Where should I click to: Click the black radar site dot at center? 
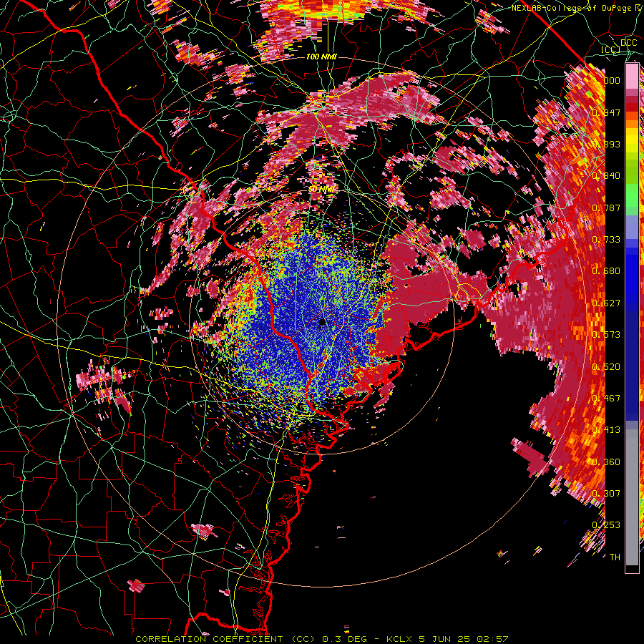[x=323, y=322]
